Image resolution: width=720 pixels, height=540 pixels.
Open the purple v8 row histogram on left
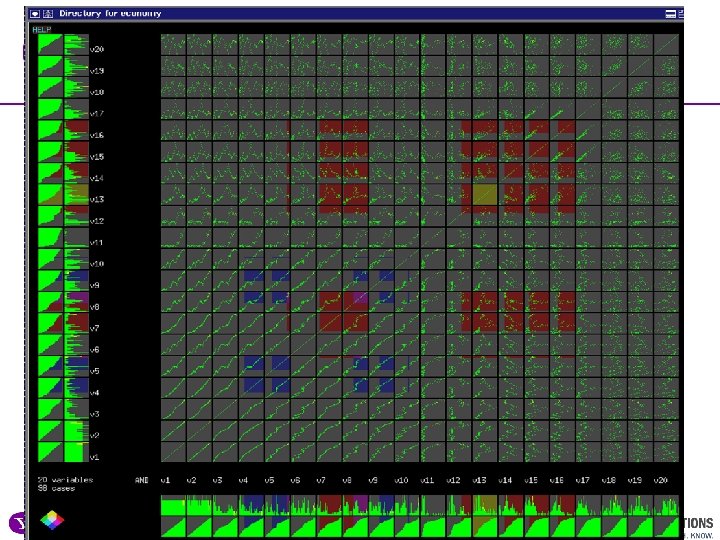(76, 302)
